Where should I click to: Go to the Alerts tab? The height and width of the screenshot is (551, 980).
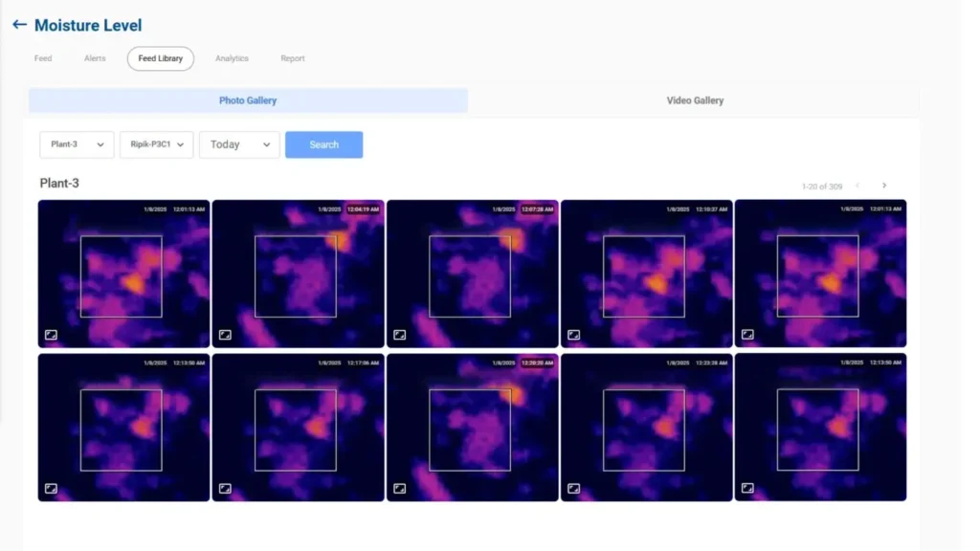(x=95, y=58)
